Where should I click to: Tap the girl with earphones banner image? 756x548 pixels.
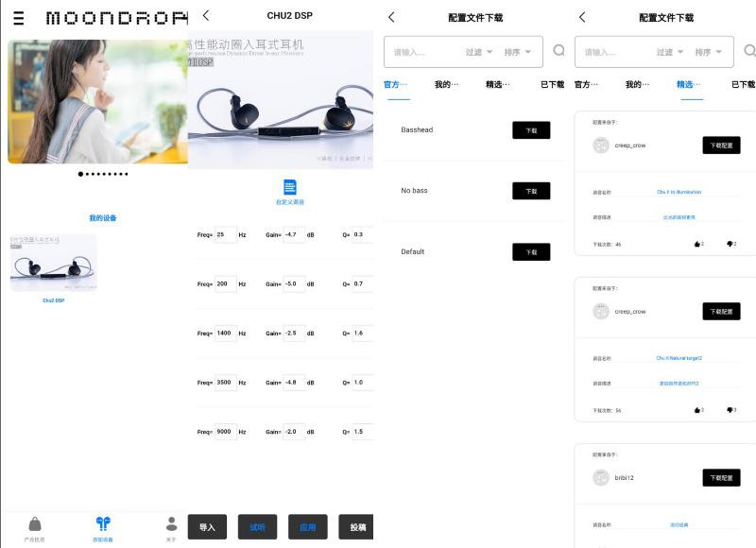click(x=98, y=101)
